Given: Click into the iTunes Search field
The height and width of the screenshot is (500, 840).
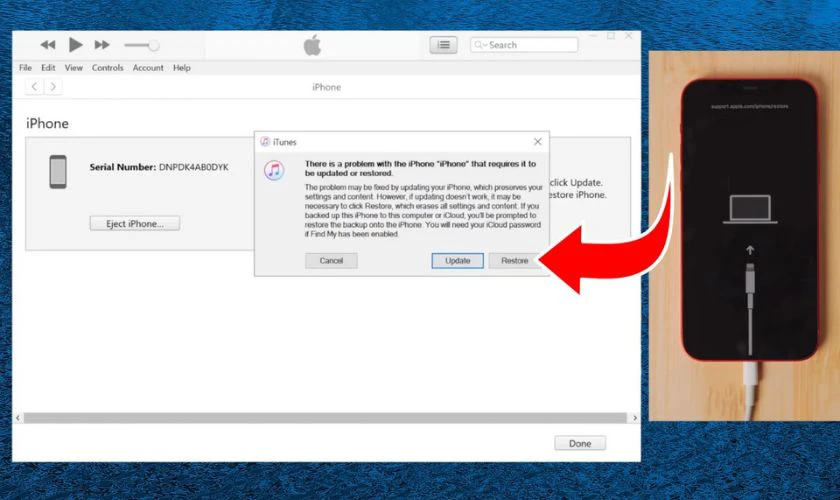Looking at the screenshot, I should click(x=524, y=45).
